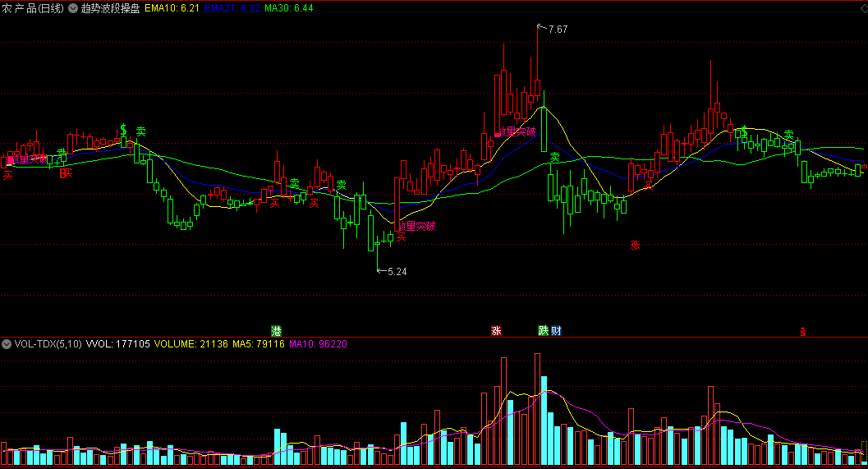Click the leftmost red 买 signal
Image resolution: width=868 pixels, height=469 pixels.
tap(7, 176)
